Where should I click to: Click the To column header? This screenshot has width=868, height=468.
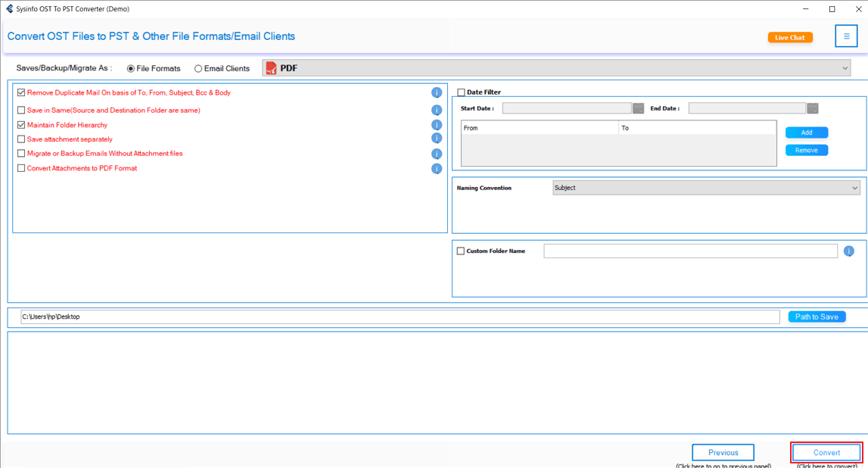pos(698,128)
